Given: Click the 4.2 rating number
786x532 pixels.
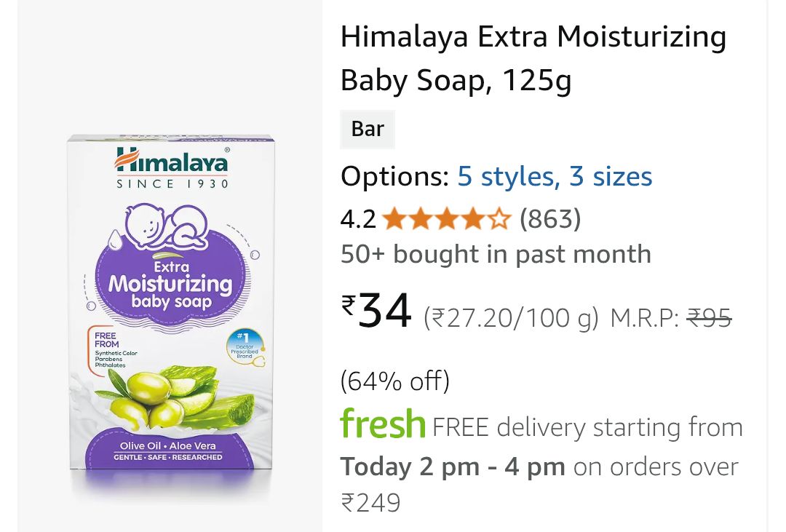Looking at the screenshot, I should click(358, 219).
